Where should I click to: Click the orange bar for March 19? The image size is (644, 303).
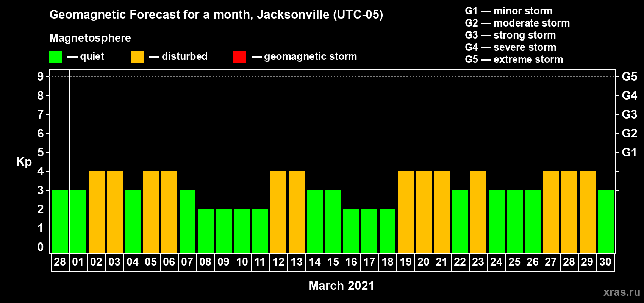(406, 212)
